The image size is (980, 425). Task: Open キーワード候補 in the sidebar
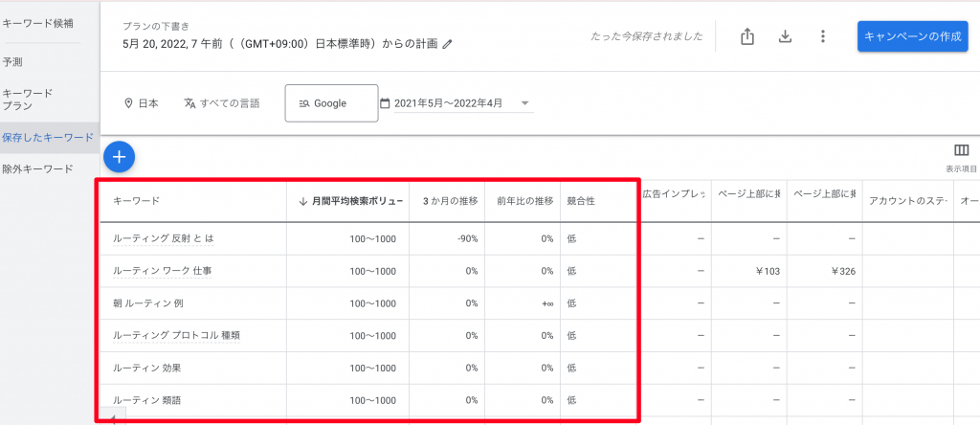click(x=38, y=22)
